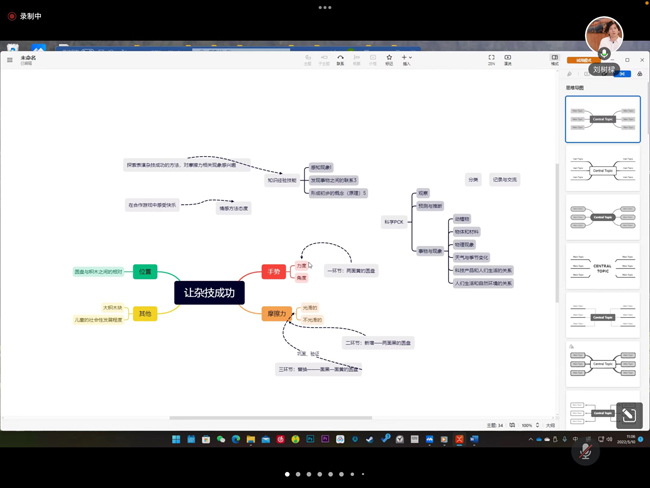
Task: Open File Explorer from the taskbar
Action: pos(251,439)
